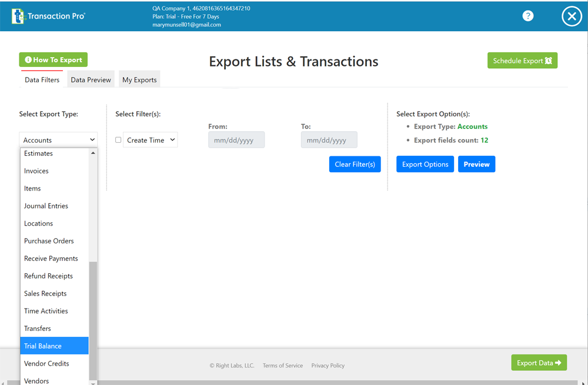Select Invoices from the export type list

tap(54, 171)
